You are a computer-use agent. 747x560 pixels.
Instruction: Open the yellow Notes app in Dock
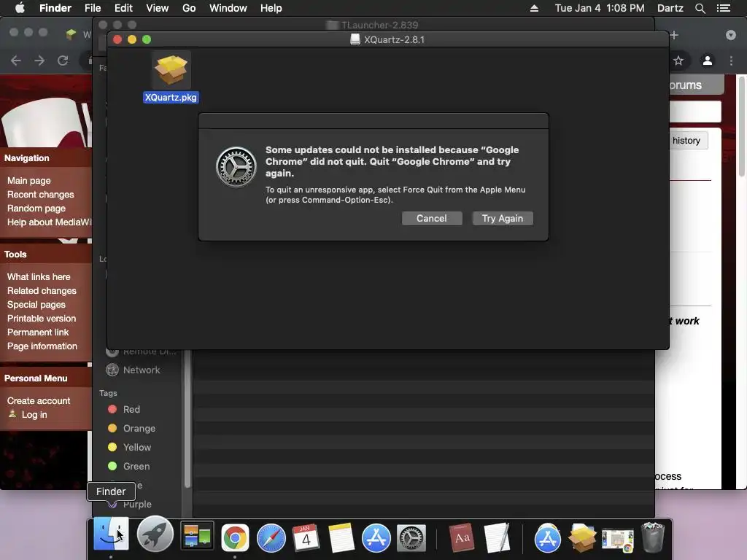pos(341,537)
